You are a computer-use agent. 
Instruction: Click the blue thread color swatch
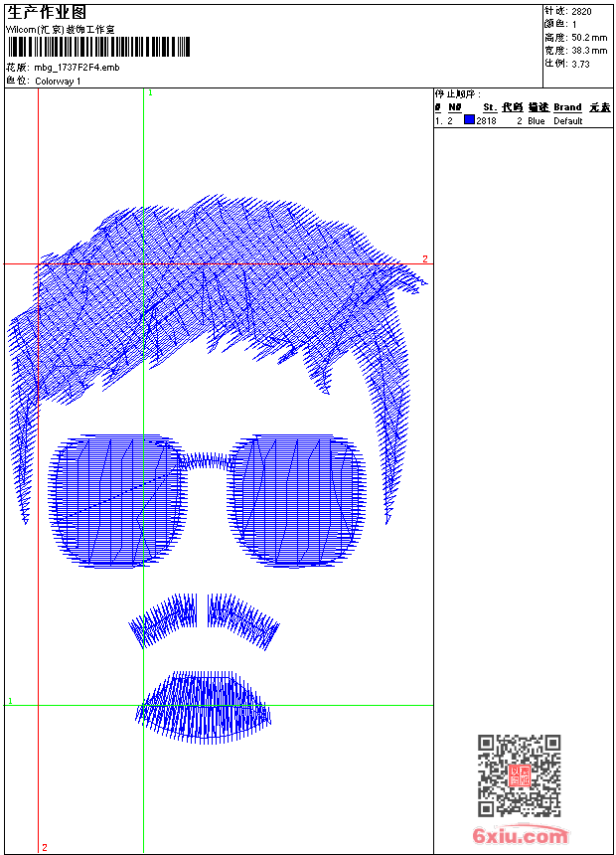(469, 120)
